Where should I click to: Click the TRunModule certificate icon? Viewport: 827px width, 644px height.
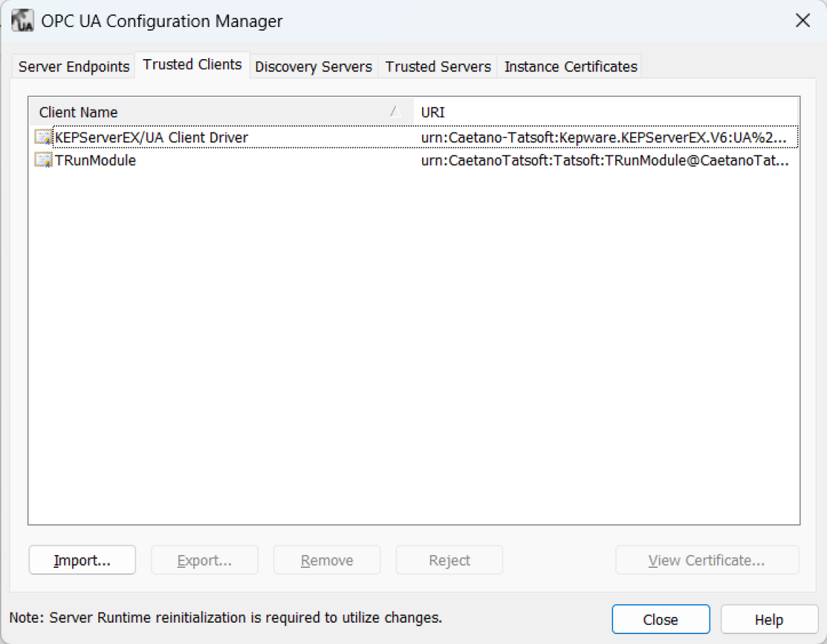pyautogui.click(x=43, y=161)
